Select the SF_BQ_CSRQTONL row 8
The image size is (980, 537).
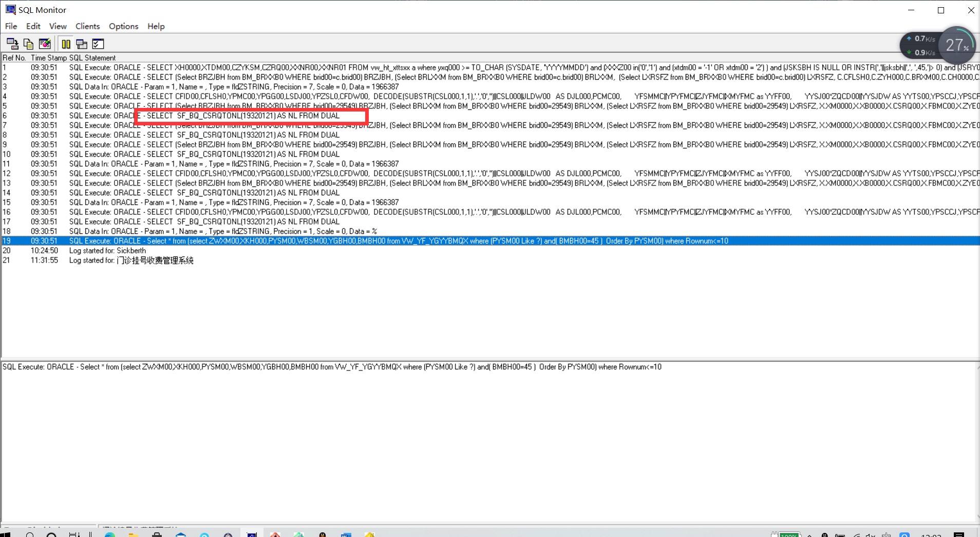click(491, 135)
